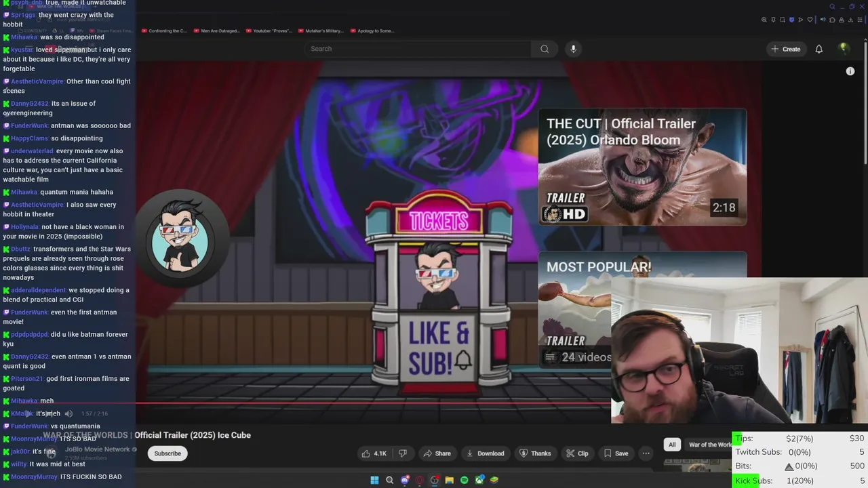Screen dimensions: 868x488
Task: Open bookmark 'Confronting the C...'
Action: click(164, 30)
